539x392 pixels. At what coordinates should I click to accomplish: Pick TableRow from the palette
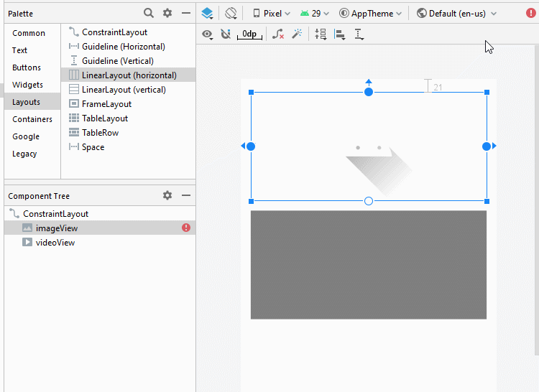128,133
